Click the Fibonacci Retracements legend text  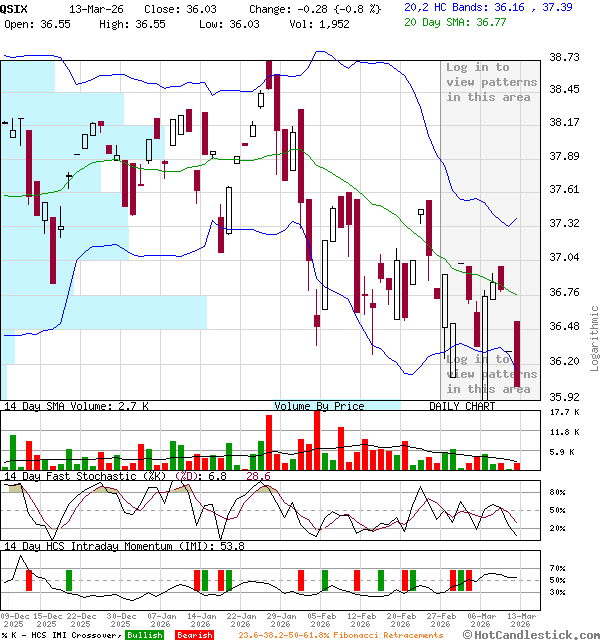pos(340,635)
